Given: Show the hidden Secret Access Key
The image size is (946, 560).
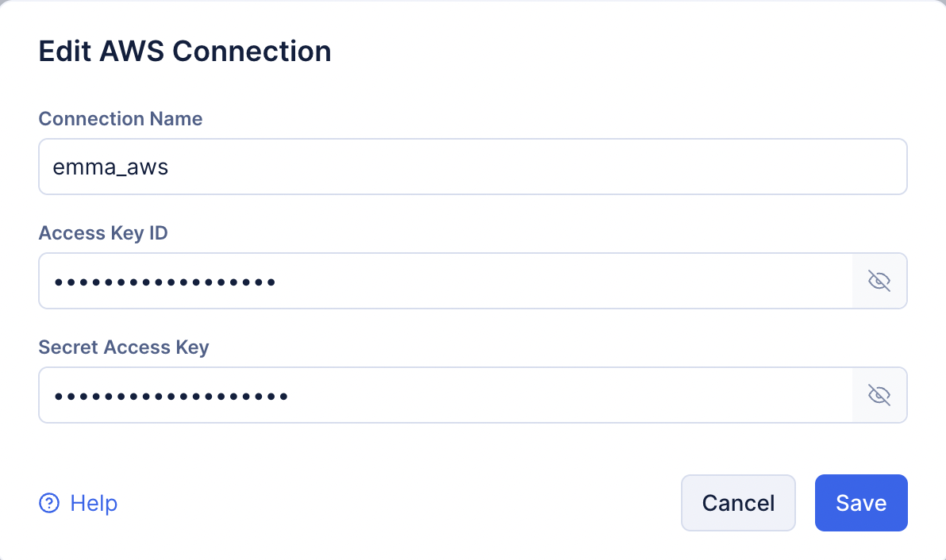Looking at the screenshot, I should 879,395.
